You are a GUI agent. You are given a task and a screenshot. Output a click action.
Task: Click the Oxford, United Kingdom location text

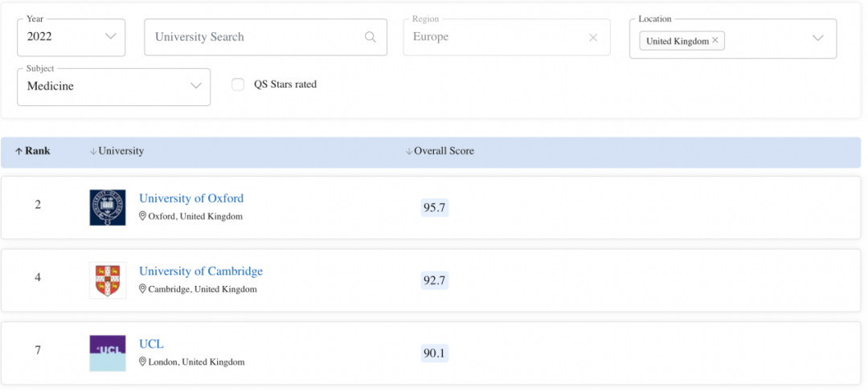195,217
